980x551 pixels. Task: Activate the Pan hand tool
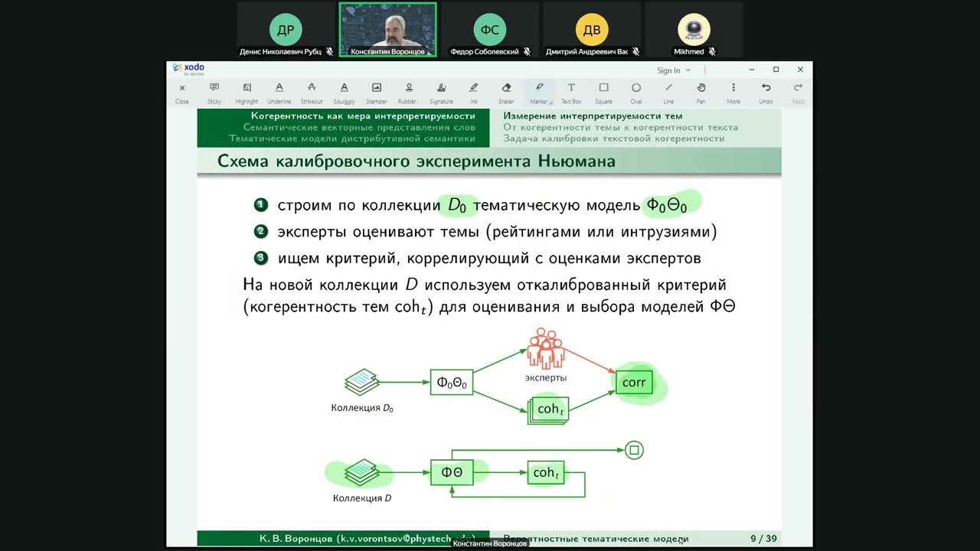[701, 93]
